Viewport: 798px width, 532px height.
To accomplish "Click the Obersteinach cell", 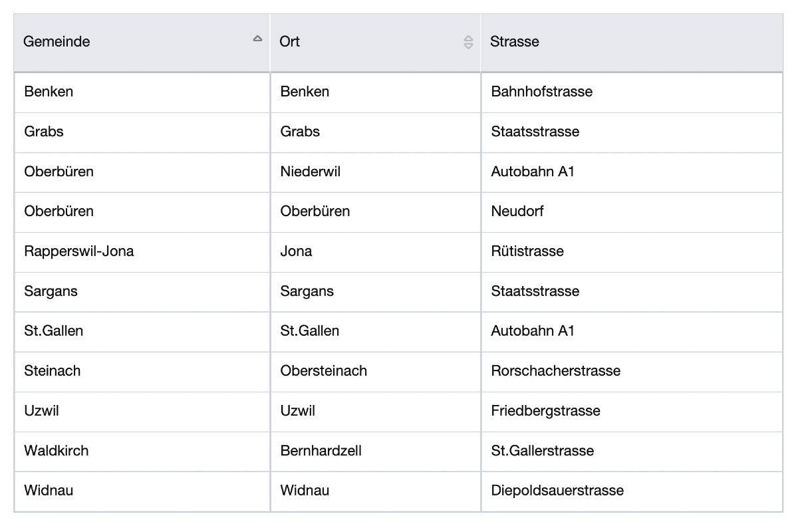I will [x=323, y=371].
